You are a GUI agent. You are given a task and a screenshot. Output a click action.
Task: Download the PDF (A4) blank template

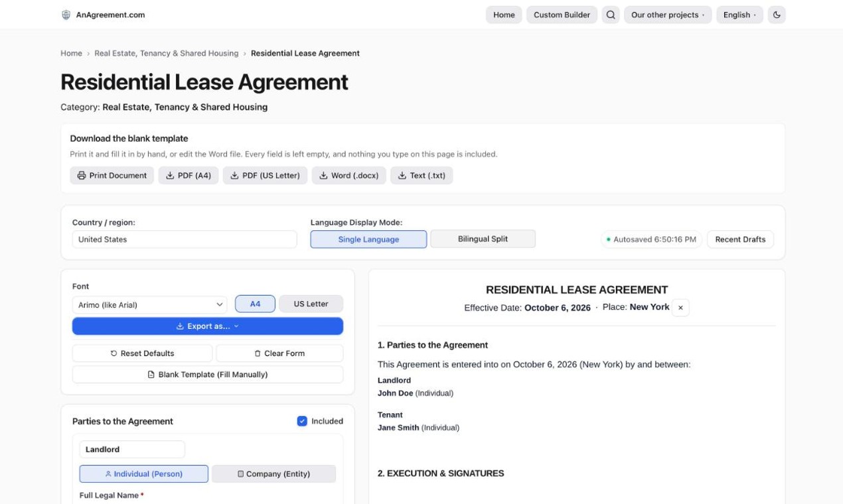[189, 176]
